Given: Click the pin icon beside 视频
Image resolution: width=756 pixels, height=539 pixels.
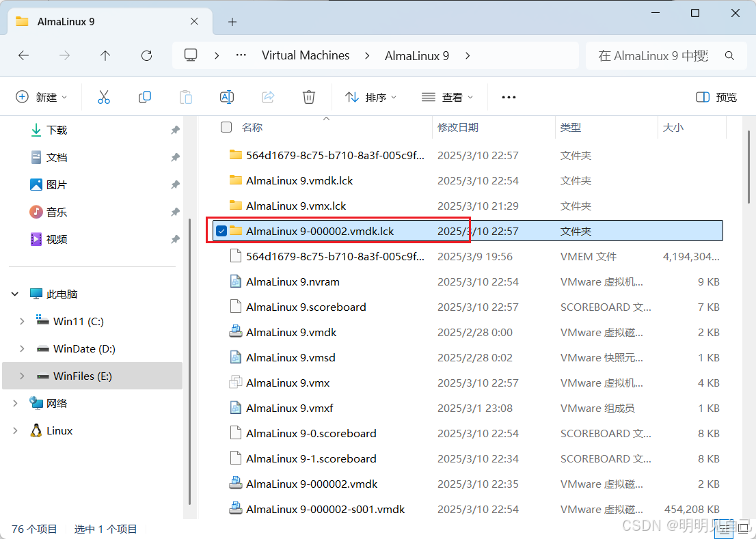Looking at the screenshot, I should 176,239.
